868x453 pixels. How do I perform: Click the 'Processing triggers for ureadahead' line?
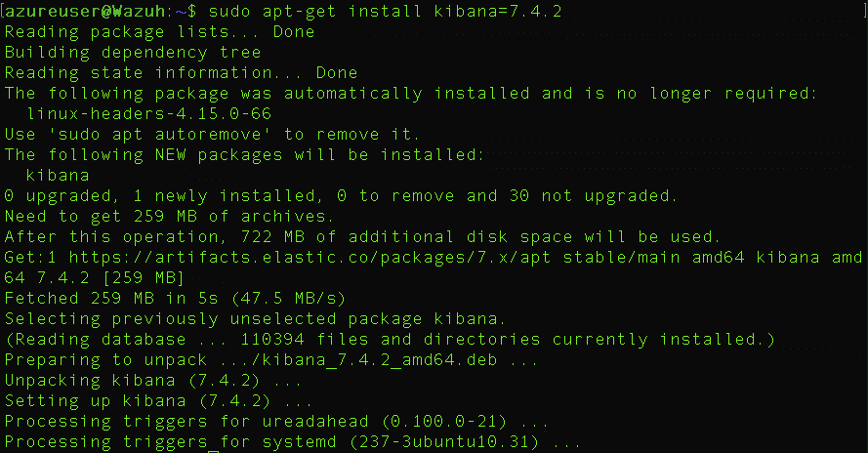[x=276, y=421]
